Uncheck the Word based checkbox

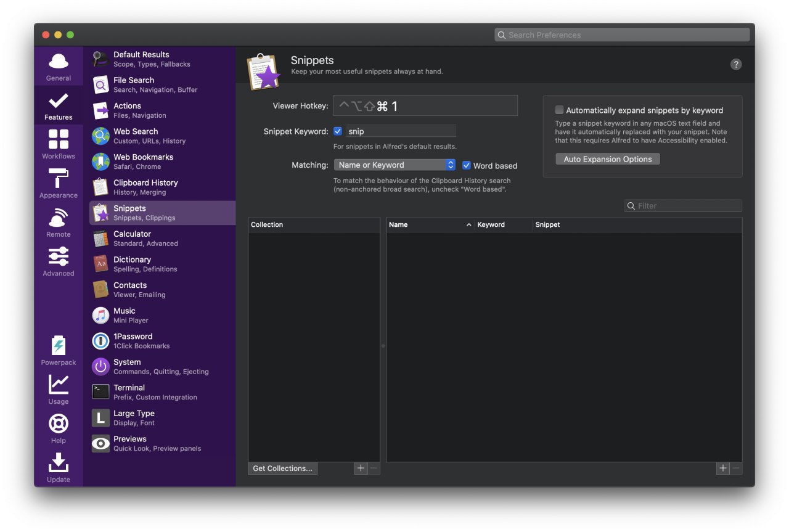click(467, 165)
